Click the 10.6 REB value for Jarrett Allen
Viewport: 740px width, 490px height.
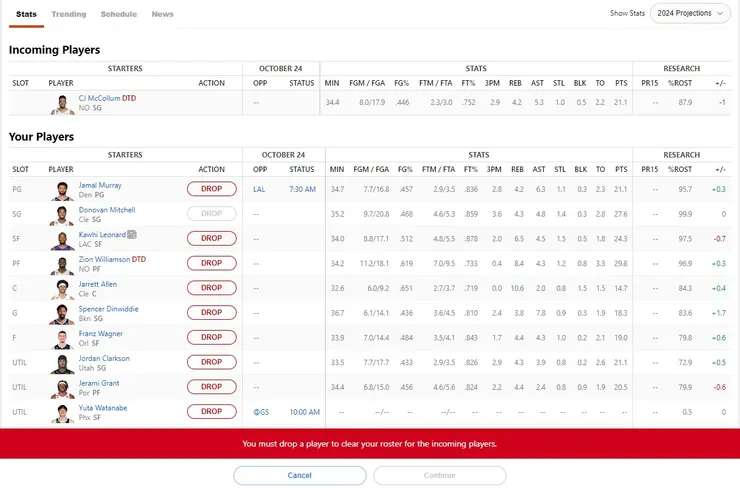(x=517, y=288)
